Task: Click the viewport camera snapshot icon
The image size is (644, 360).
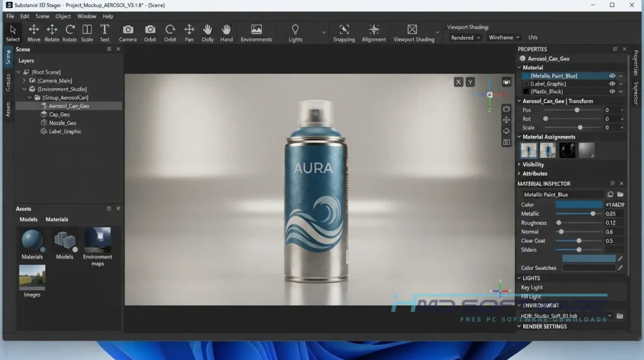Action: 506,82
